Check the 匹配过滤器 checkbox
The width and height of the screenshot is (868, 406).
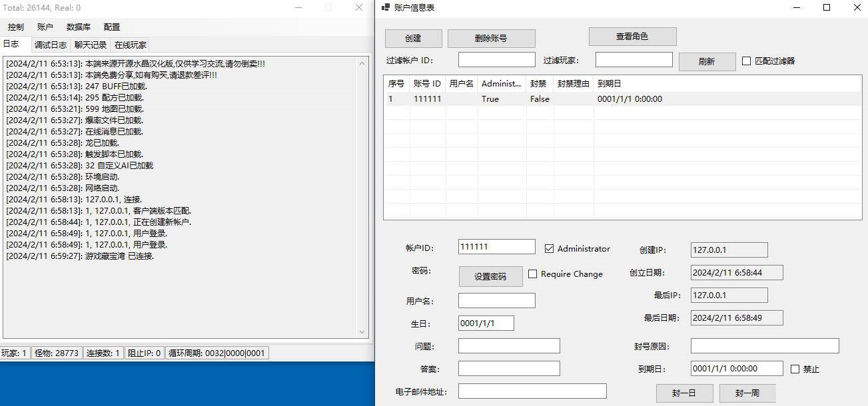746,61
